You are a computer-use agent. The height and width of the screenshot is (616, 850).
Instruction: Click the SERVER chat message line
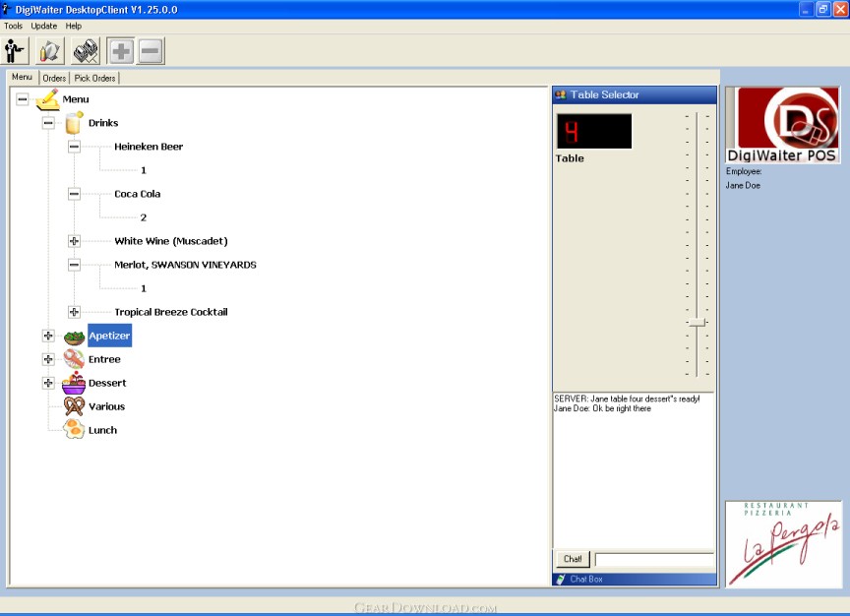tap(627, 399)
